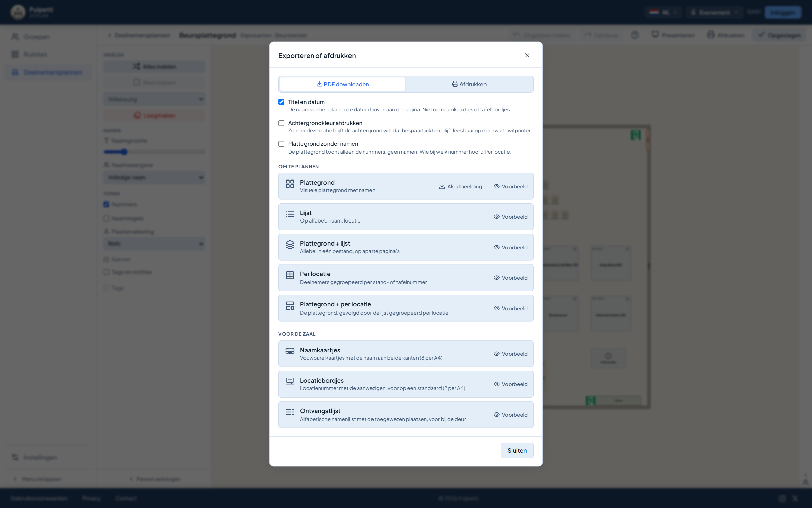Click the Ontvangstlijst icon
Viewport: 812px width, 508px height.
point(290,412)
